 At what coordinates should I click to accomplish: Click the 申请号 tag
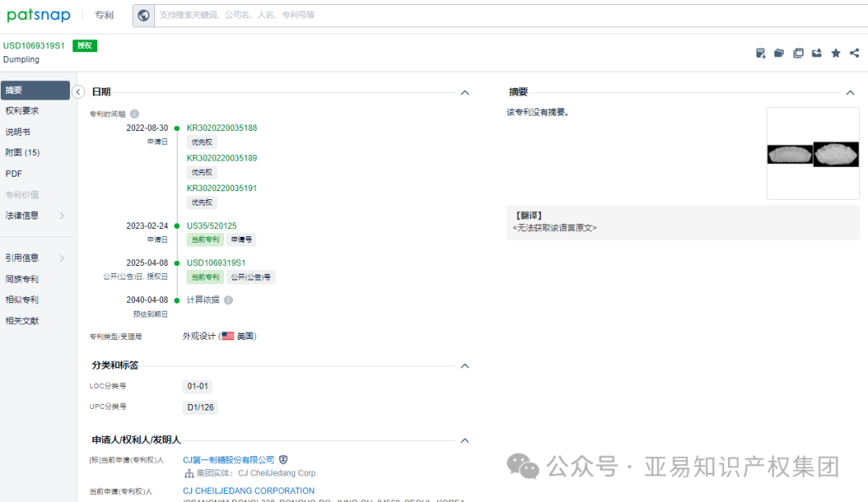coord(241,239)
